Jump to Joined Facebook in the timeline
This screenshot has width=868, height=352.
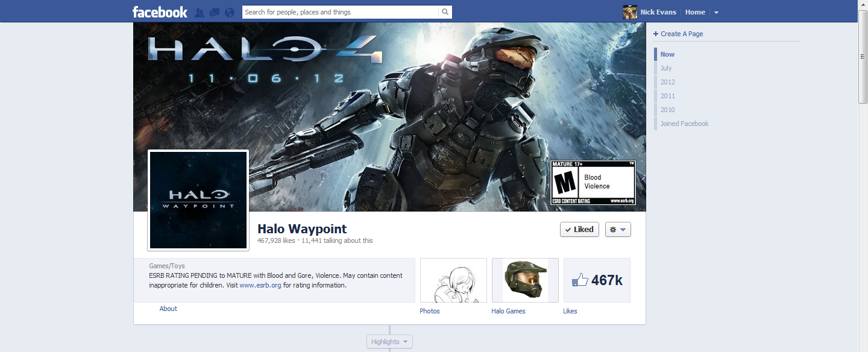pos(684,124)
